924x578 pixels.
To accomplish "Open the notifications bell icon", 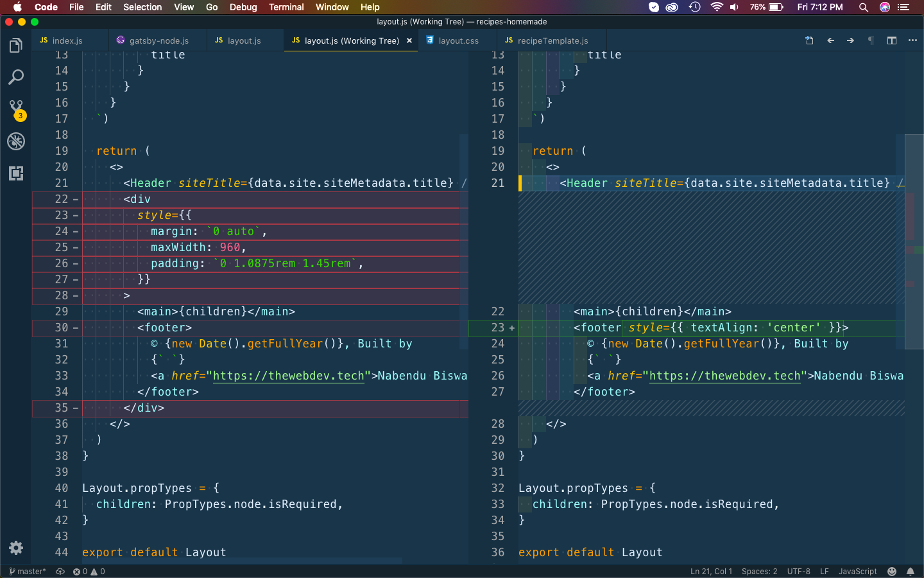I will 911,572.
